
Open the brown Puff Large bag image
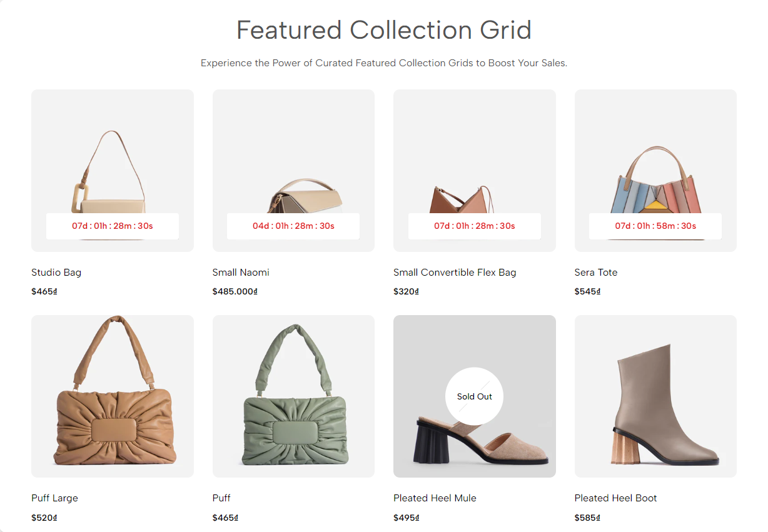tap(113, 396)
